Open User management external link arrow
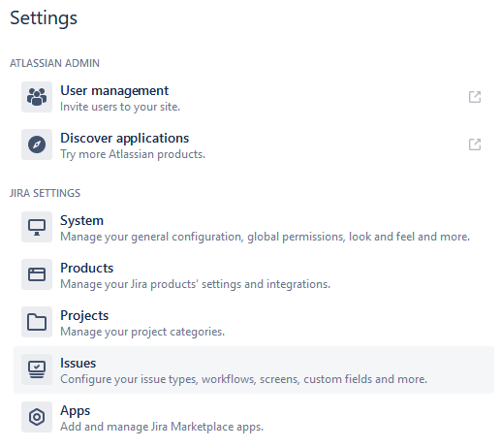The height and width of the screenshot is (448, 500). 475,97
